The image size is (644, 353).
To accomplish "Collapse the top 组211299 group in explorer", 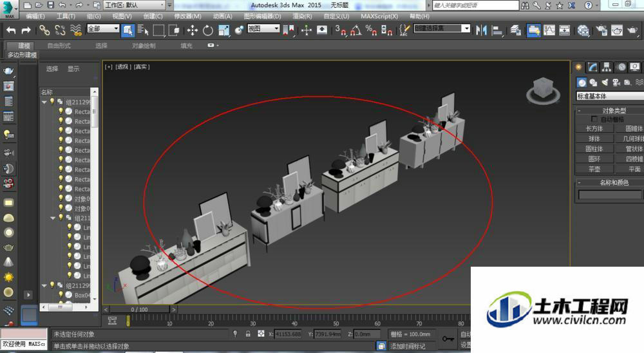I will coord(44,102).
